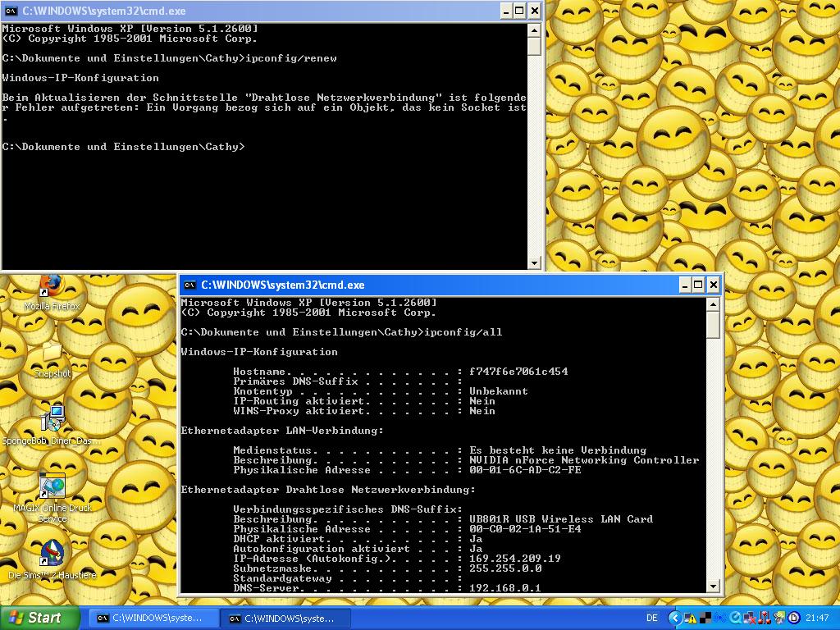Click the Verbindungsspezifisches DNS-Suffix label
Screen dimensions: 840x630
tap(348, 509)
